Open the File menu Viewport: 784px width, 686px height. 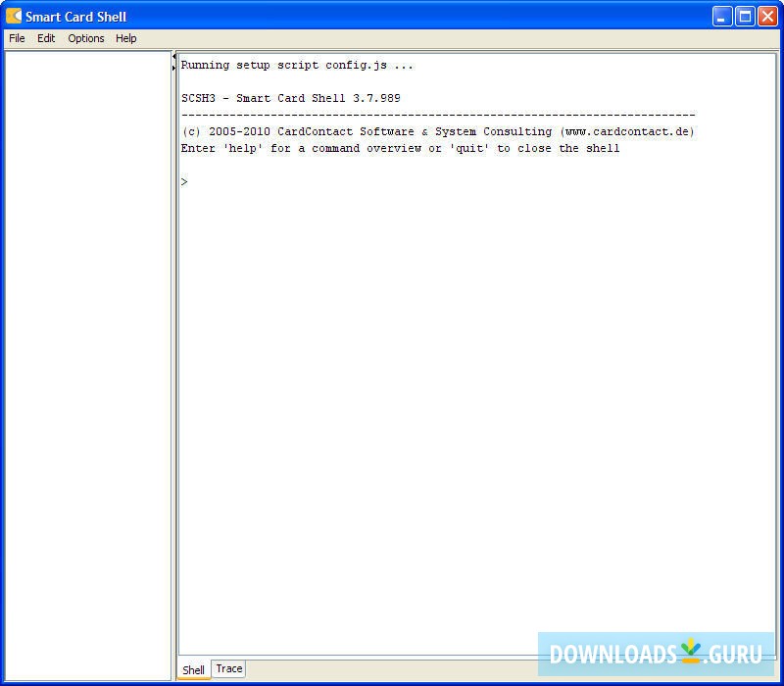pos(17,38)
